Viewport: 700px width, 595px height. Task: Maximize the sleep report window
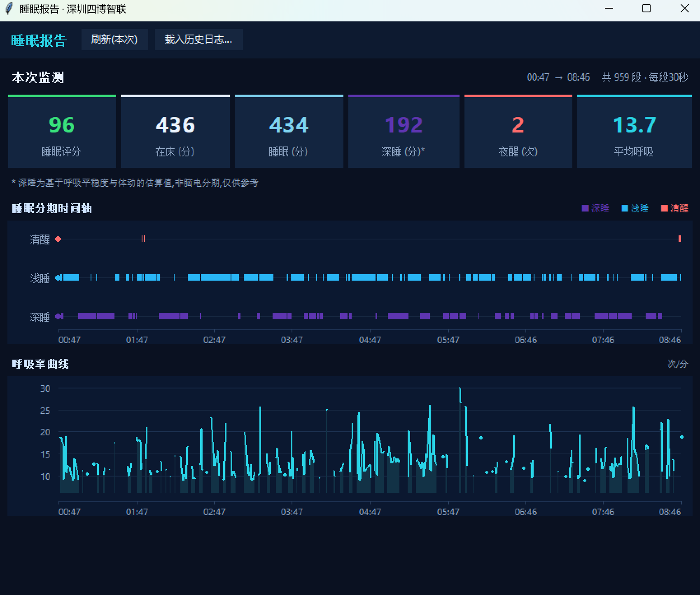(x=646, y=9)
